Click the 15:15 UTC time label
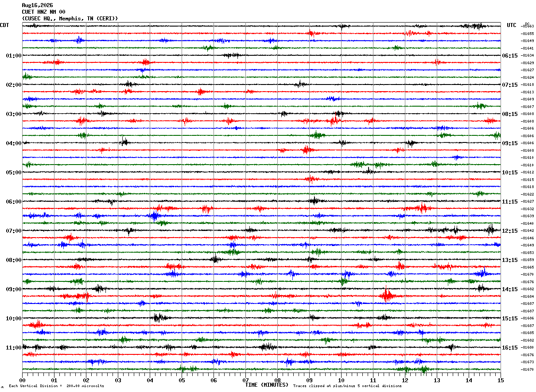 click(510, 319)
